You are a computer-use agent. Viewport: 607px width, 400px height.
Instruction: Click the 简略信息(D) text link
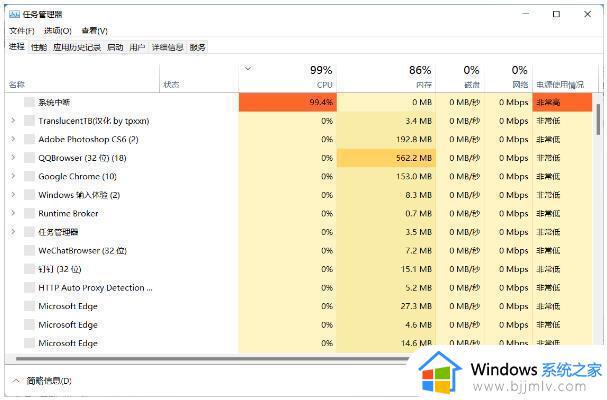point(49,381)
